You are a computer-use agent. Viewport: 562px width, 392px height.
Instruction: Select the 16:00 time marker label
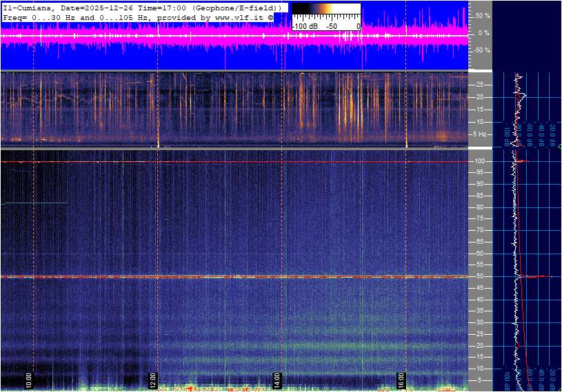pyautogui.click(x=401, y=380)
